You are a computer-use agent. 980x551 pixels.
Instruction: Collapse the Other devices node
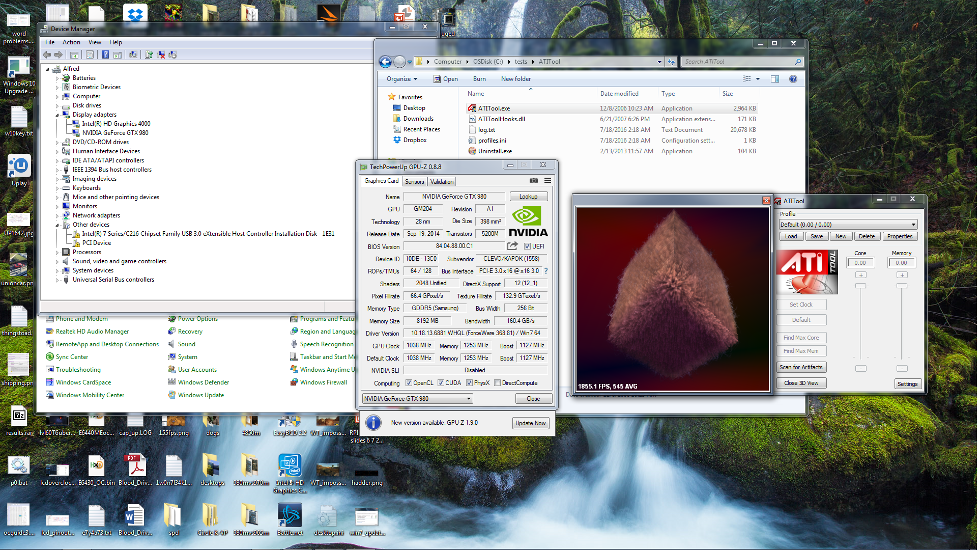pos(57,226)
